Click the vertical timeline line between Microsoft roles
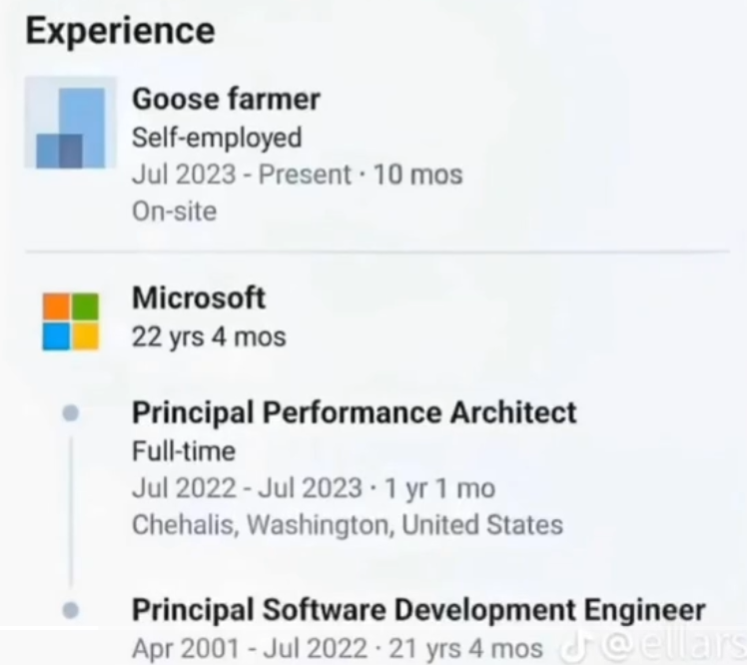This screenshot has width=747, height=665. pyautogui.click(x=71, y=512)
